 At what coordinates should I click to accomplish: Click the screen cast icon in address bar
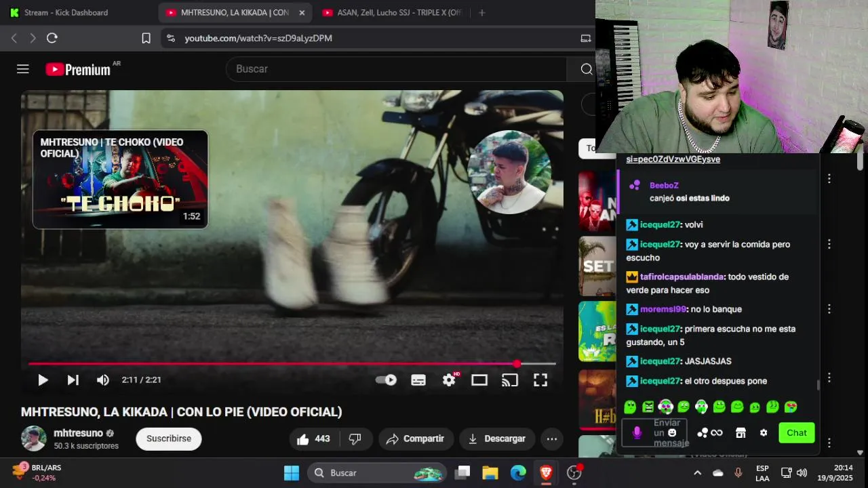coord(586,38)
